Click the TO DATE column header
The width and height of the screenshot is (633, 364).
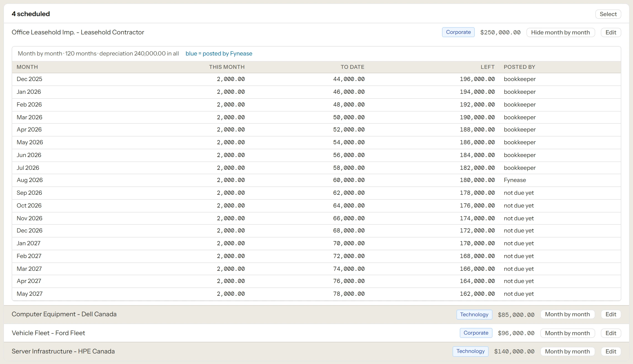point(352,67)
